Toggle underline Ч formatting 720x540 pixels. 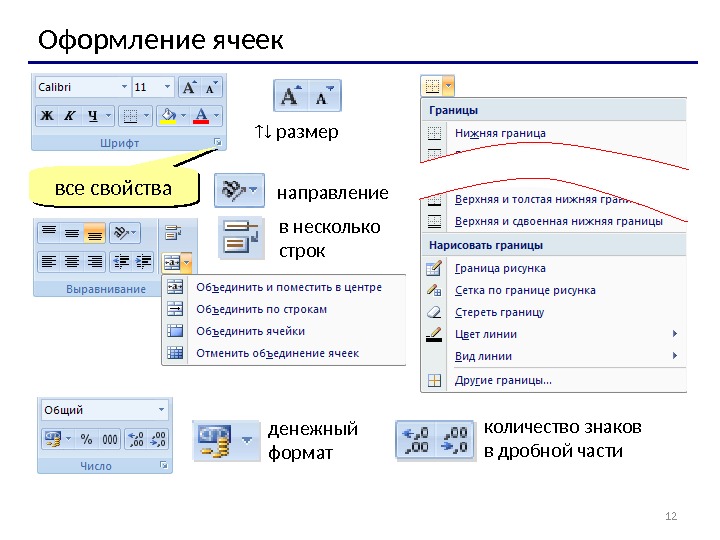point(93,116)
